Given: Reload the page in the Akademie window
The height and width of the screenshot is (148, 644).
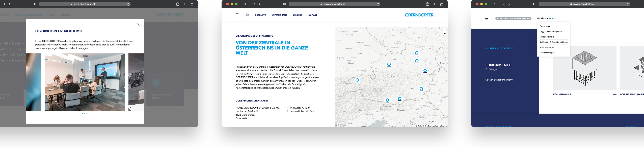Looking at the screenshot, I should tap(128, 4).
